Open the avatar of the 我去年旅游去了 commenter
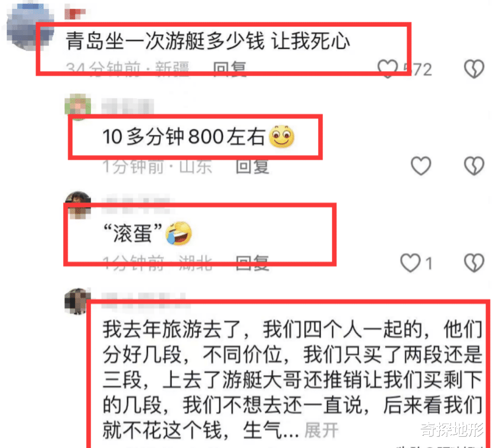492x448 pixels. coord(78,301)
